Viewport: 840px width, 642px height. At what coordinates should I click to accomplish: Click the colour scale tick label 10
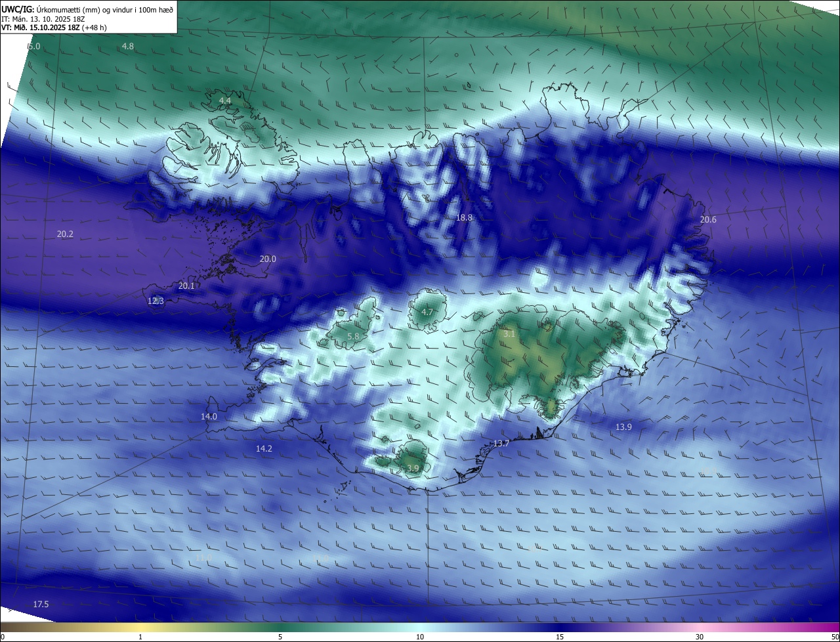point(420,637)
